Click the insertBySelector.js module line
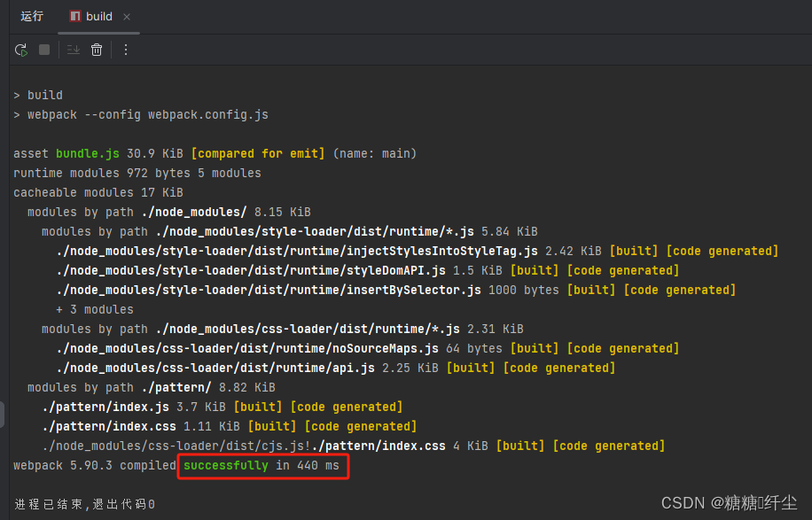Viewport: 812px width, 520px height. click(x=268, y=290)
